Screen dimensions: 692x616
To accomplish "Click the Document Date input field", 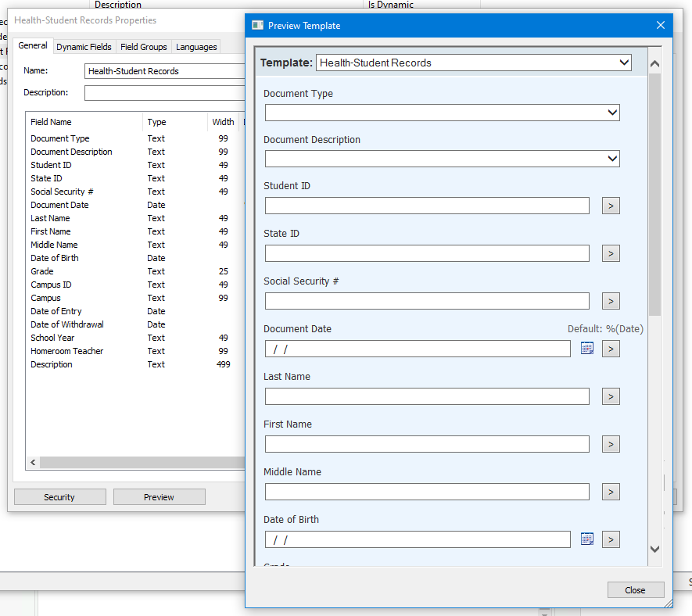I will [418, 349].
